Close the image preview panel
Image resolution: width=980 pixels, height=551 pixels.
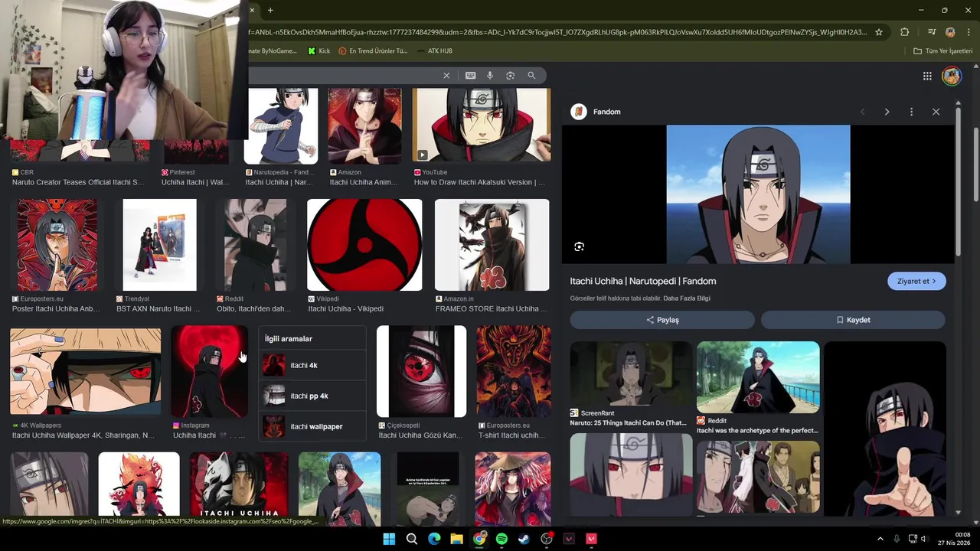[x=936, y=112]
